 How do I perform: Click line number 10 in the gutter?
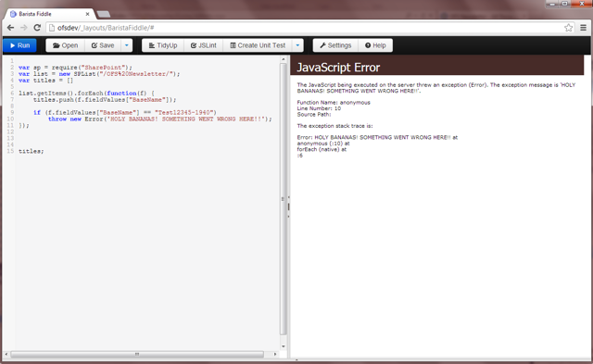pos(10,119)
